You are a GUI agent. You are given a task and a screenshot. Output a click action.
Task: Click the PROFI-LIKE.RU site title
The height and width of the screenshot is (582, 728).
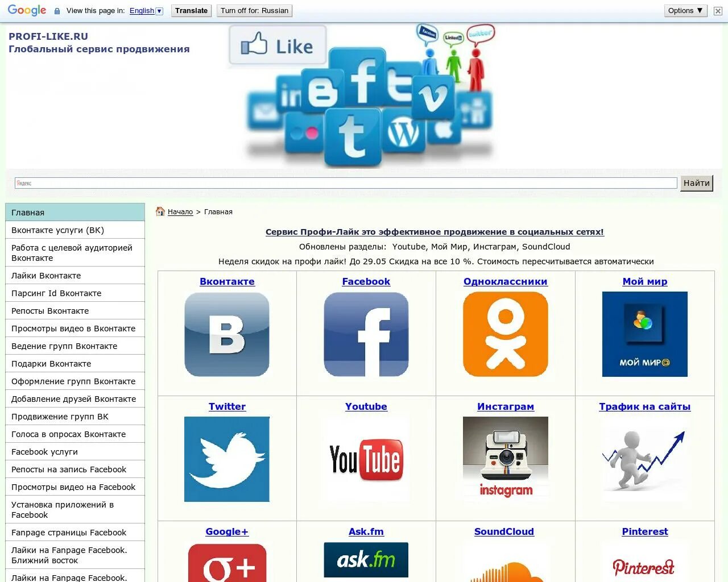48,36
